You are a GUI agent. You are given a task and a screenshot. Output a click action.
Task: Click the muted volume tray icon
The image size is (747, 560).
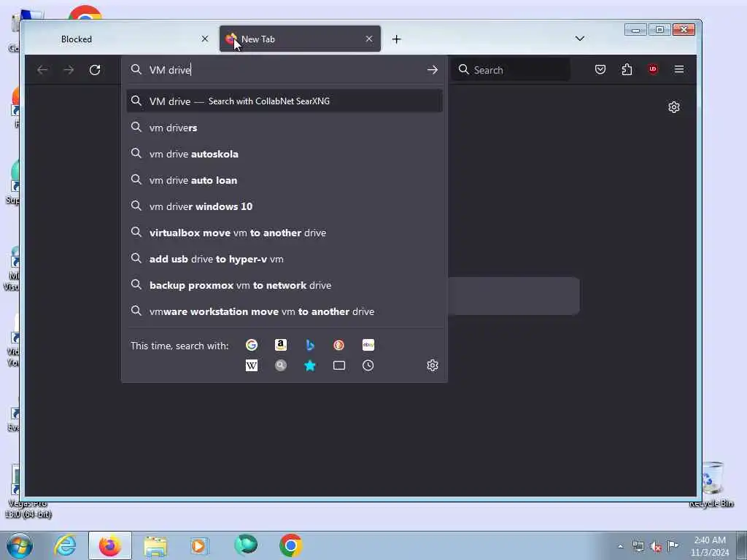656,547
